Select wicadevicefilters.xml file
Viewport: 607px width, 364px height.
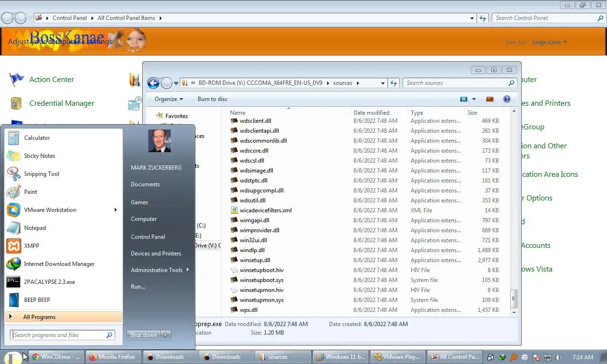coord(266,210)
